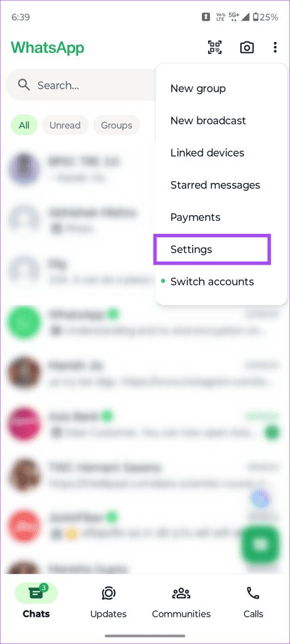Image resolution: width=290 pixels, height=644 pixels.
Task: Select the All chat filter chip
Action: click(24, 125)
